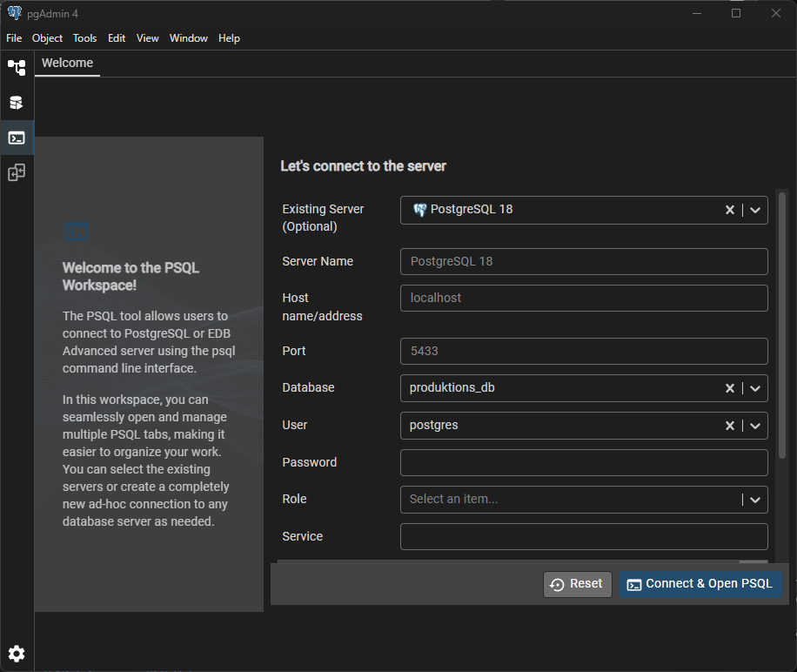The width and height of the screenshot is (797, 672).
Task: Click the Reset button
Action: point(578,584)
